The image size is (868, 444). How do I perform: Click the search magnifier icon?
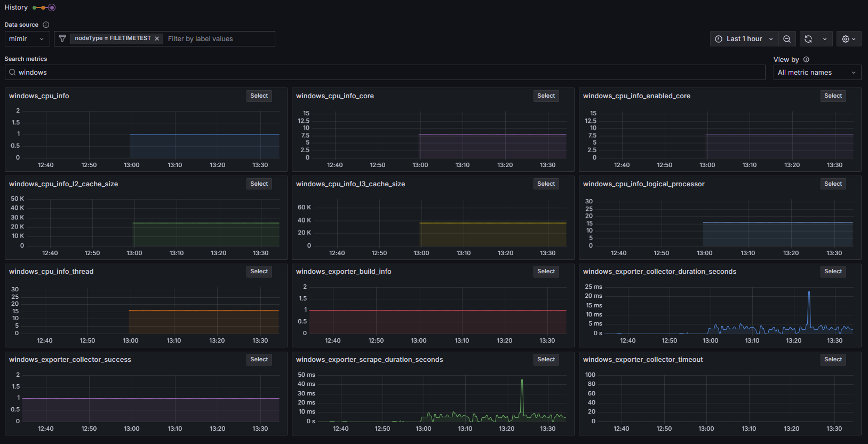12,72
